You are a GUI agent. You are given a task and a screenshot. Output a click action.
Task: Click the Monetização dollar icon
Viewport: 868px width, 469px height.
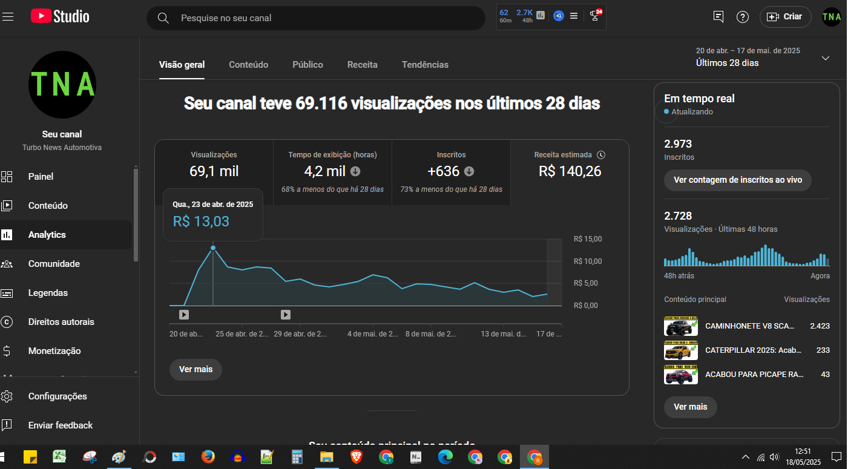7,351
